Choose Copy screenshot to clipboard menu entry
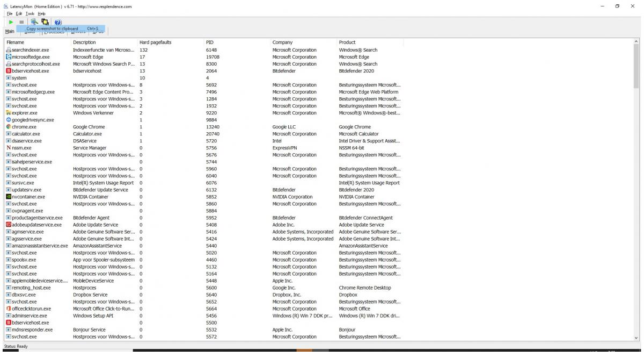 coord(61,28)
